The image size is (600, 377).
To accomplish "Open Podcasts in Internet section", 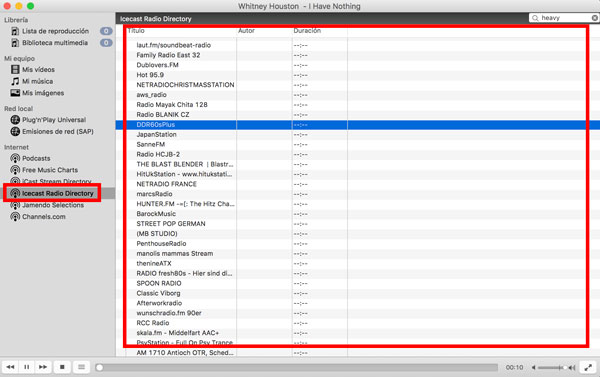I will (x=36, y=158).
